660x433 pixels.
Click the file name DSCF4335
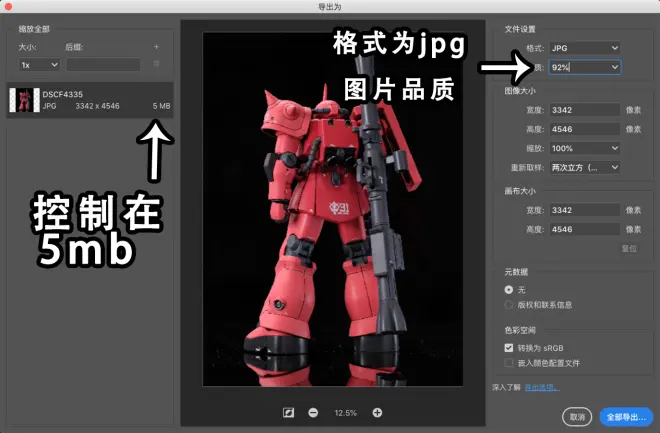(x=63, y=94)
